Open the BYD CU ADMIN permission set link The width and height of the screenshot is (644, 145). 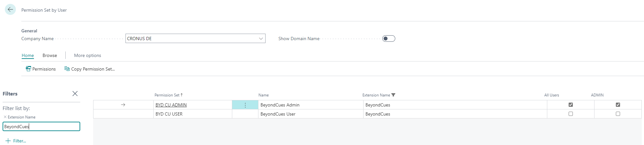pyautogui.click(x=171, y=105)
